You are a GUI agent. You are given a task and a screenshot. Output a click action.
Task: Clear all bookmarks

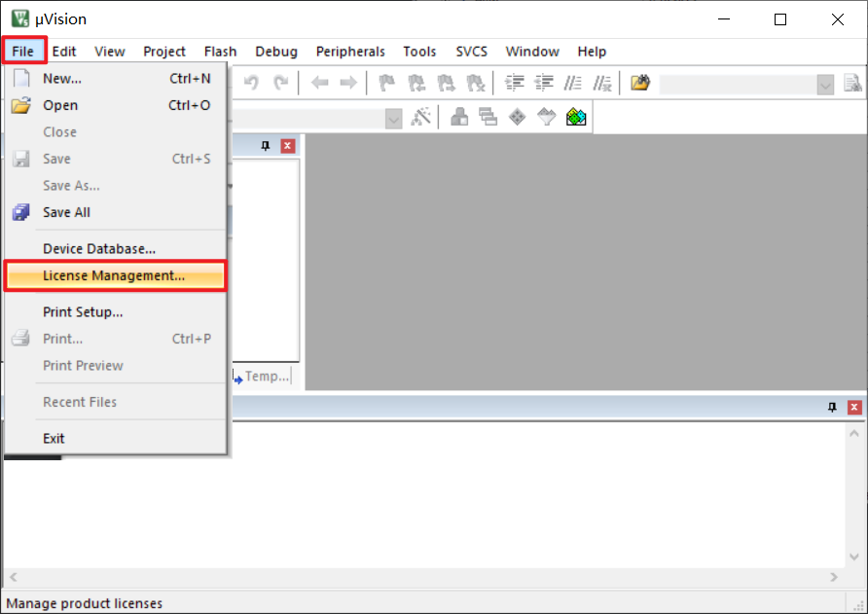coord(476,83)
